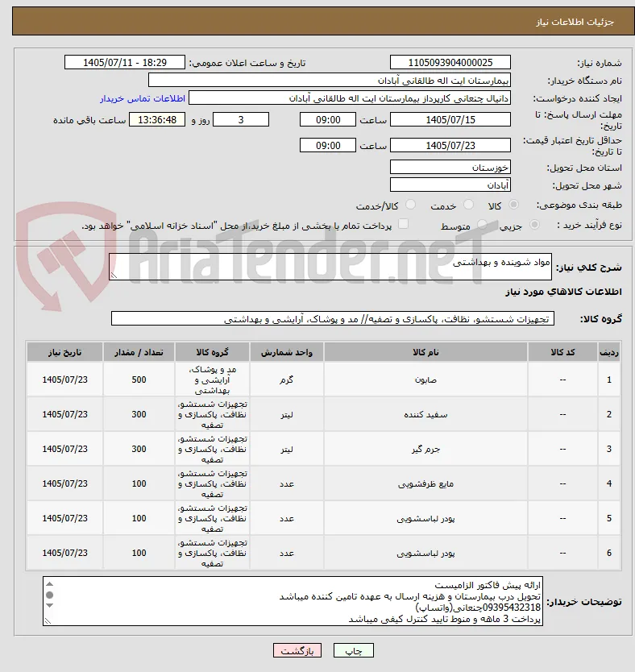Click scroll up arrow in buyer notes
This screenshot has height=672, width=635.
click(50, 584)
